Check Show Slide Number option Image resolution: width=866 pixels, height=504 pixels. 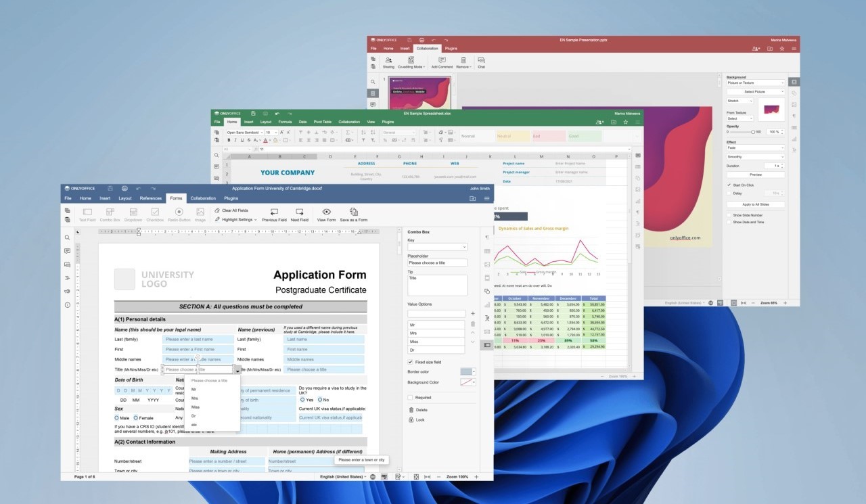click(729, 215)
